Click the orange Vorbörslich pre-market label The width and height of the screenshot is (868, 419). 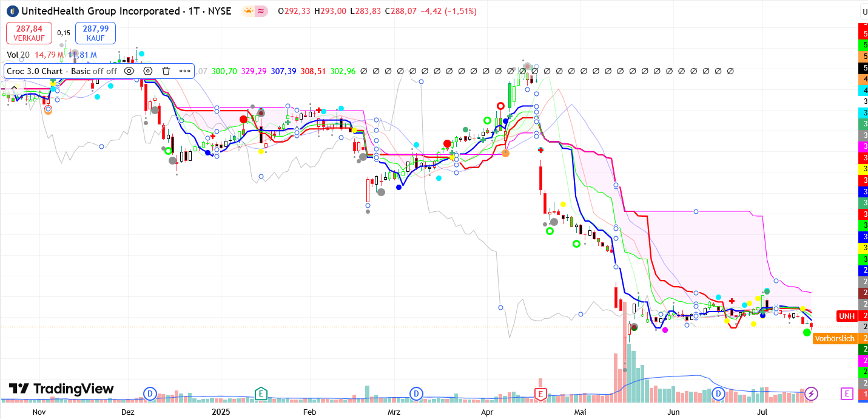tap(835, 338)
